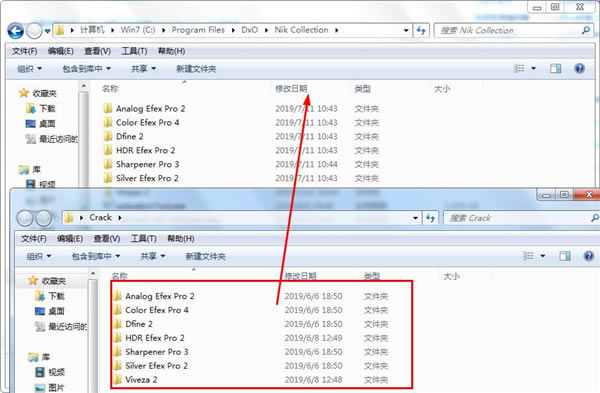This screenshot has height=393, width=600.
Task: Click Back arrow in Nik Collection window
Action: point(16,31)
